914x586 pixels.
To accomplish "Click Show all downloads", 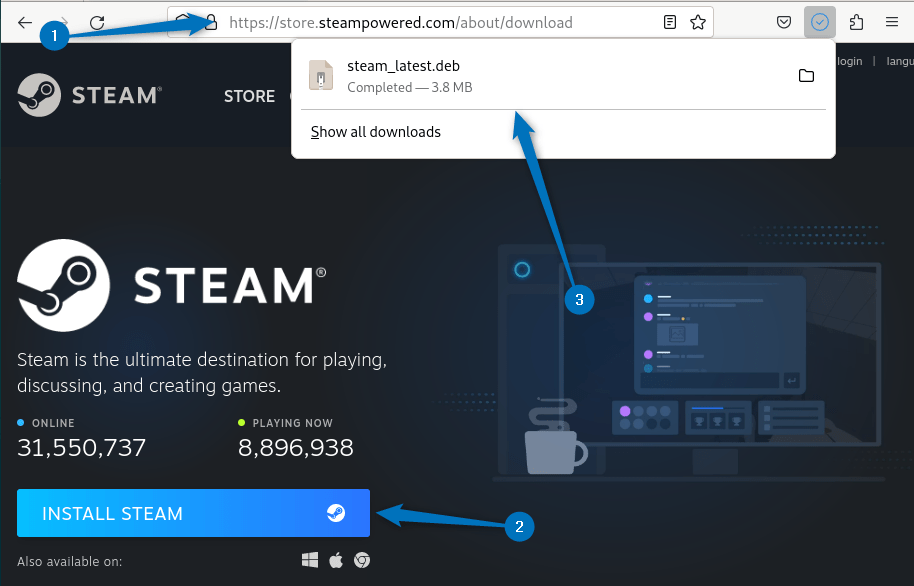I will tap(376, 132).
